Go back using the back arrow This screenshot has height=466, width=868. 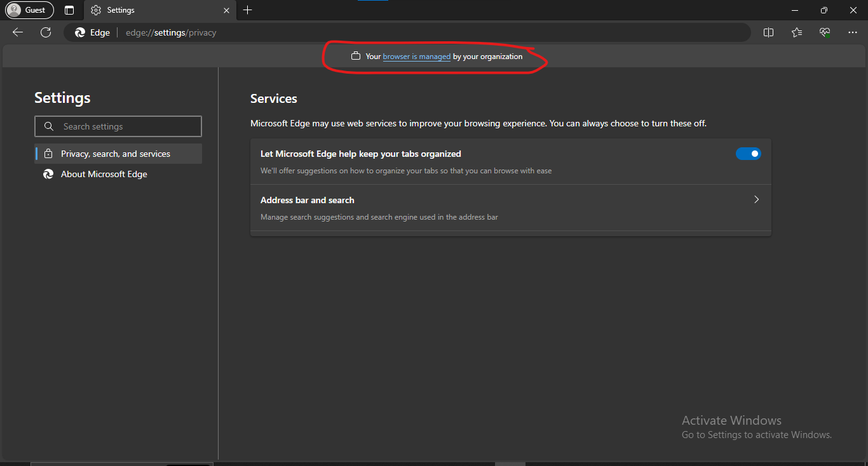18,32
